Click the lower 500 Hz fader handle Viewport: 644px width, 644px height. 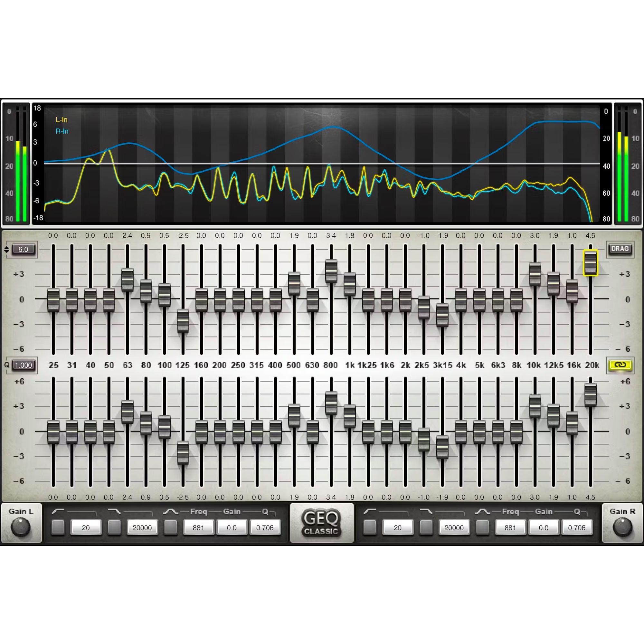coord(294,416)
